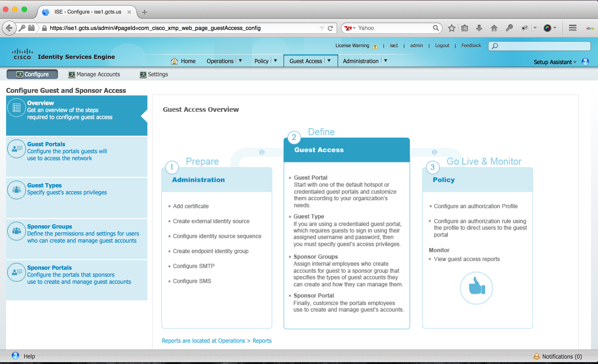Click the thumbs-up Go Live icon
This screenshot has width=598, height=364.
coord(476,288)
